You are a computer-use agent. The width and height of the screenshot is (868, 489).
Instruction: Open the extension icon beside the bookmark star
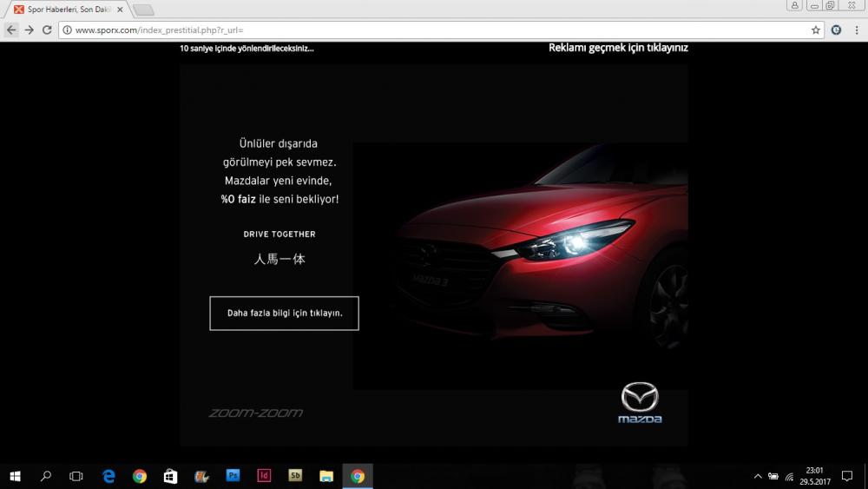837,30
